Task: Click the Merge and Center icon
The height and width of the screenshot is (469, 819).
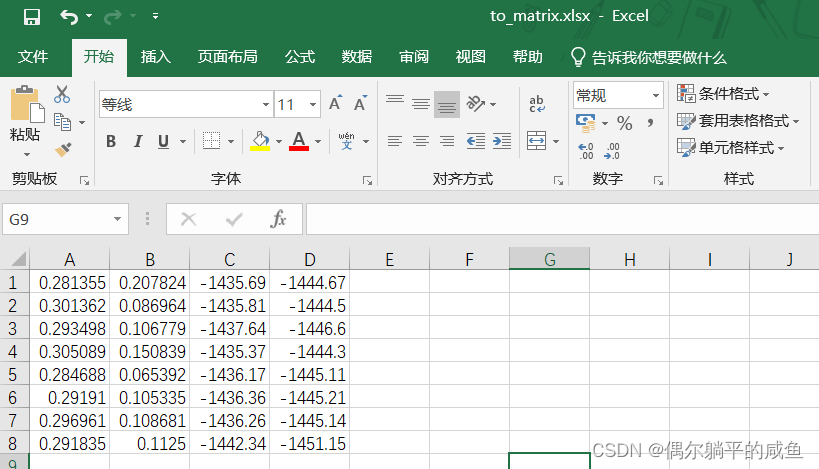Action: point(537,140)
